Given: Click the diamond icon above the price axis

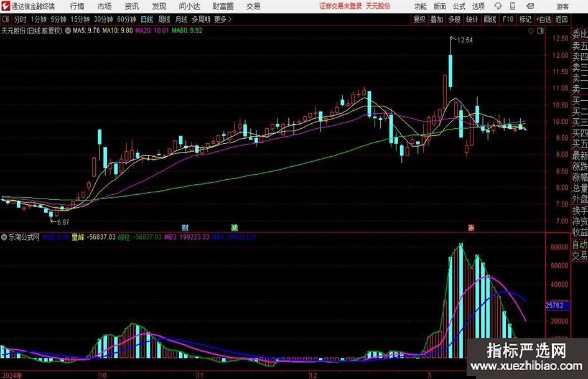Looking at the screenshot, I should [531, 31].
